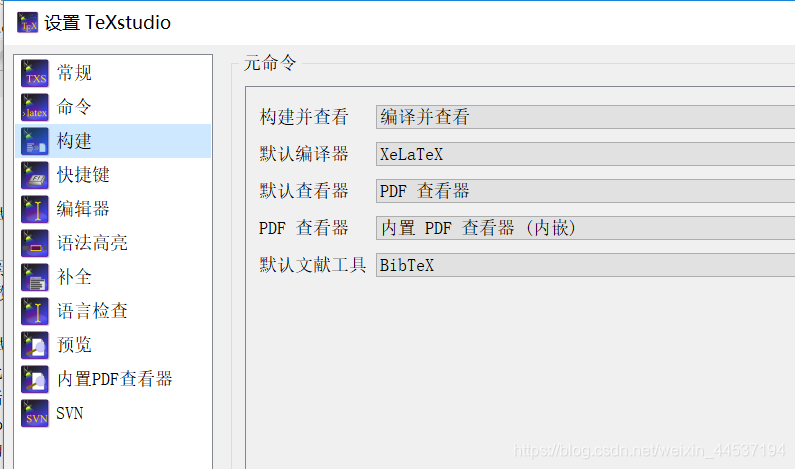Open the 默认编译器 dropdown showing XeLaTeX

point(585,154)
